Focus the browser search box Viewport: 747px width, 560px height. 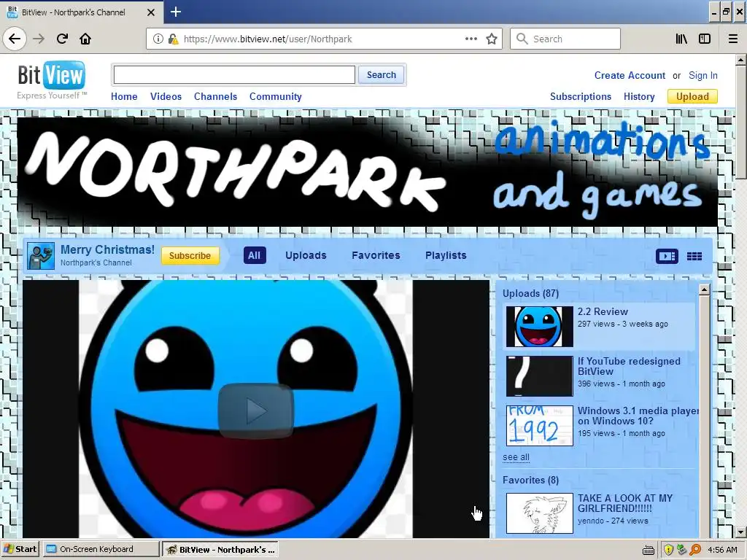pos(565,39)
